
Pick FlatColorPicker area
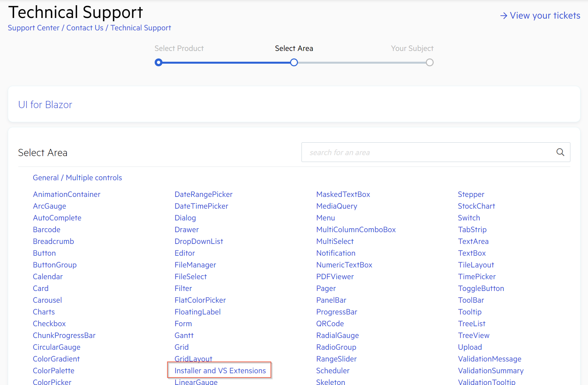coord(200,300)
